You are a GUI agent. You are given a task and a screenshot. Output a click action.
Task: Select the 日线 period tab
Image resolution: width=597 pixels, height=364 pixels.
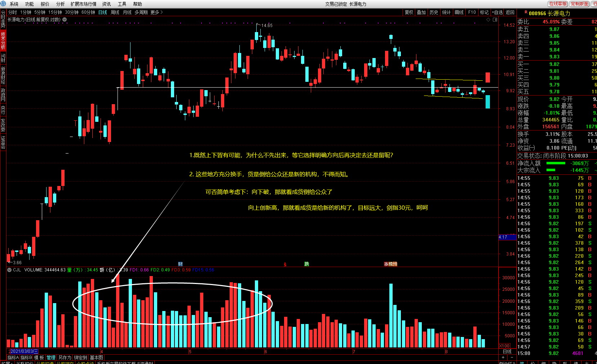(x=103, y=12)
